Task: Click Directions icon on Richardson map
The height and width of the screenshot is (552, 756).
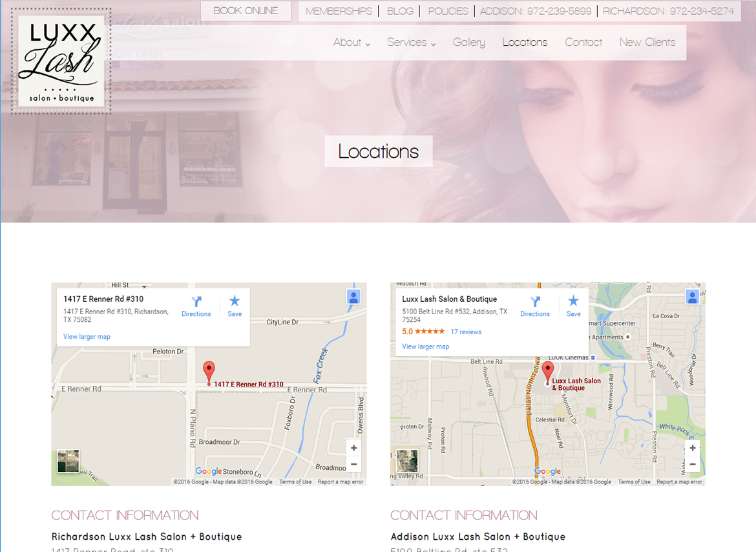Action: click(196, 302)
